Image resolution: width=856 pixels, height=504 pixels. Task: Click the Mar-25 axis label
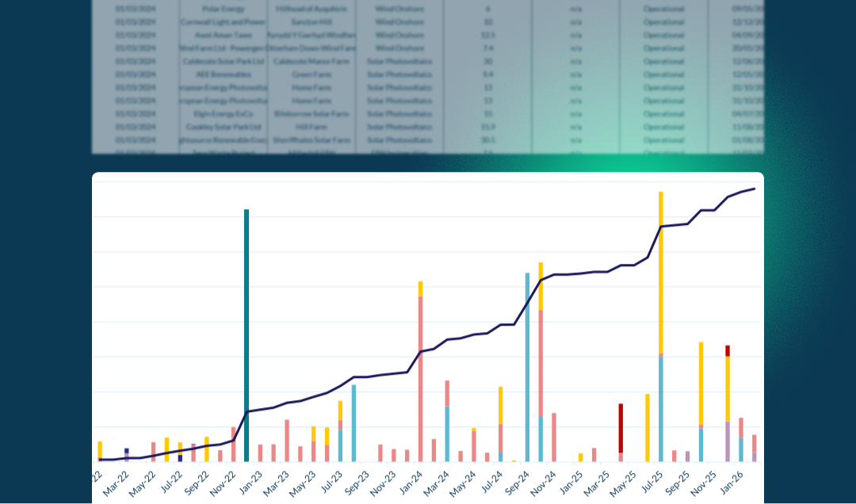coord(598,483)
